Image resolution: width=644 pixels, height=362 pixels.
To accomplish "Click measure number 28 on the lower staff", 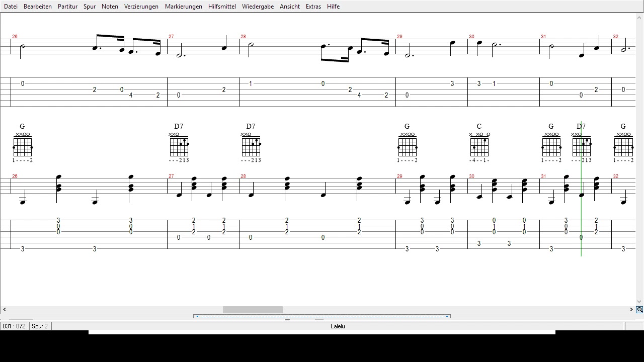I will click(x=243, y=176).
